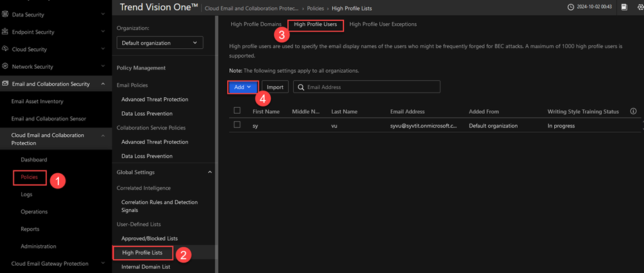Viewport: 644px width, 273px height.
Task: Click the Email Address column header
Action: [408, 112]
